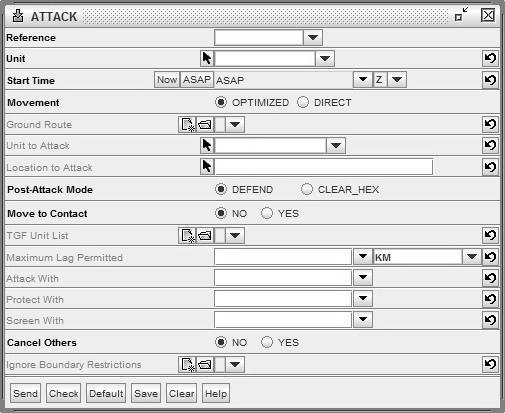The height and width of the screenshot is (413, 505).
Task: Open Maximum Lag Permitted value dropdown
Action: tap(363, 257)
